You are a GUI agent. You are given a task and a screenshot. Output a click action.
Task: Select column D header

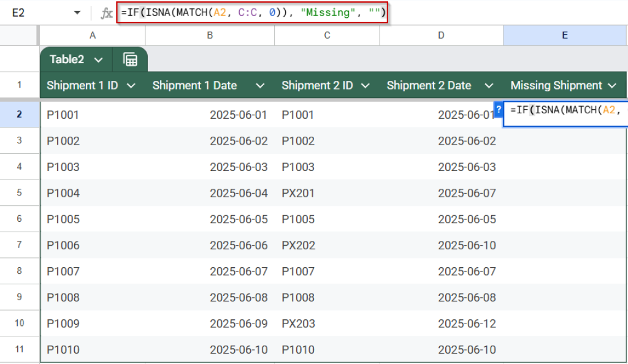441,35
